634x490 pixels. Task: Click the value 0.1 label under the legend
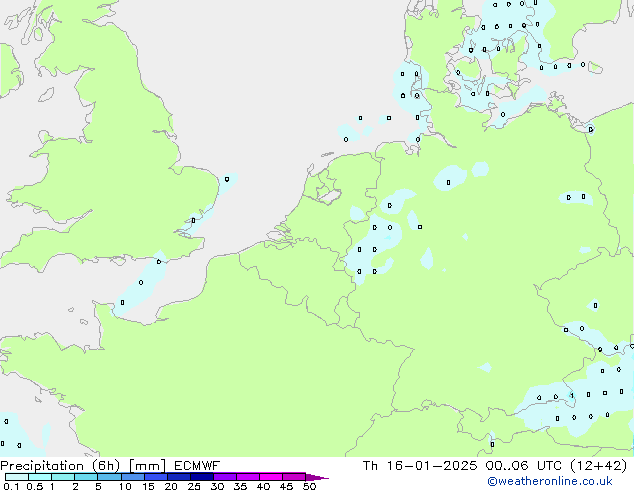coord(10,487)
